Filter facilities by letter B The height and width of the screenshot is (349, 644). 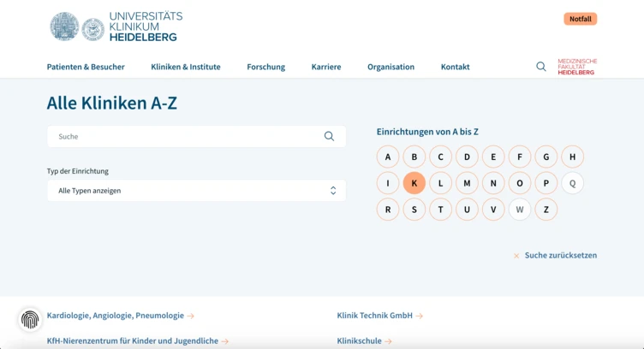click(x=414, y=157)
